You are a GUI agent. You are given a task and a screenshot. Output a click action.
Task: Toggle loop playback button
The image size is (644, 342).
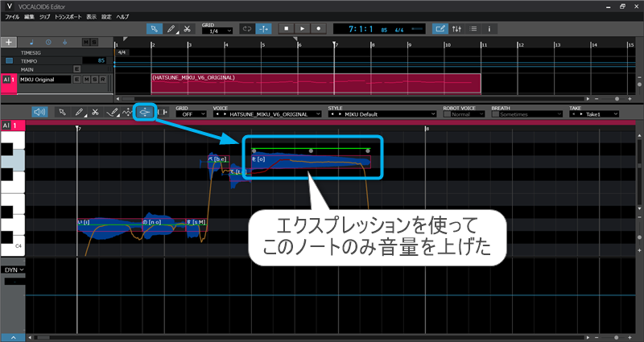coord(247,29)
